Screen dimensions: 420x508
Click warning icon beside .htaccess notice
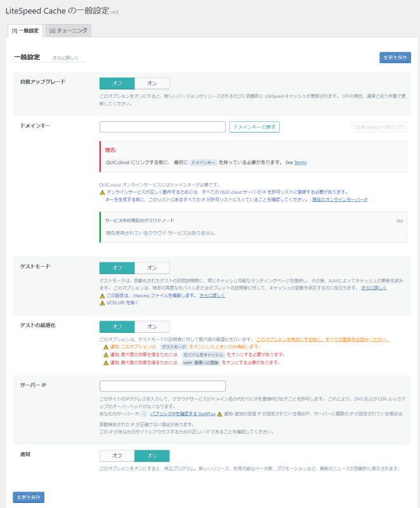click(x=103, y=295)
